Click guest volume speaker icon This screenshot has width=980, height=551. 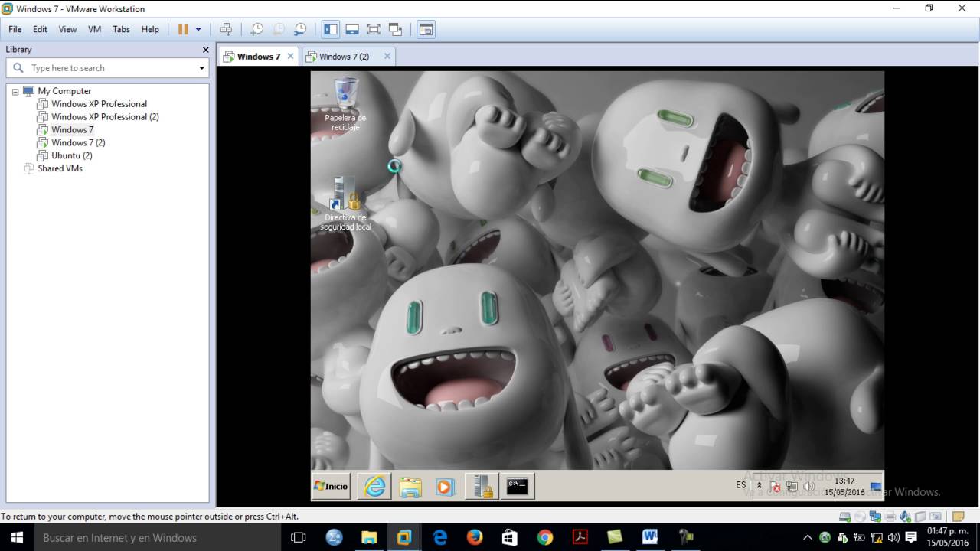click(x=808, y=486)
